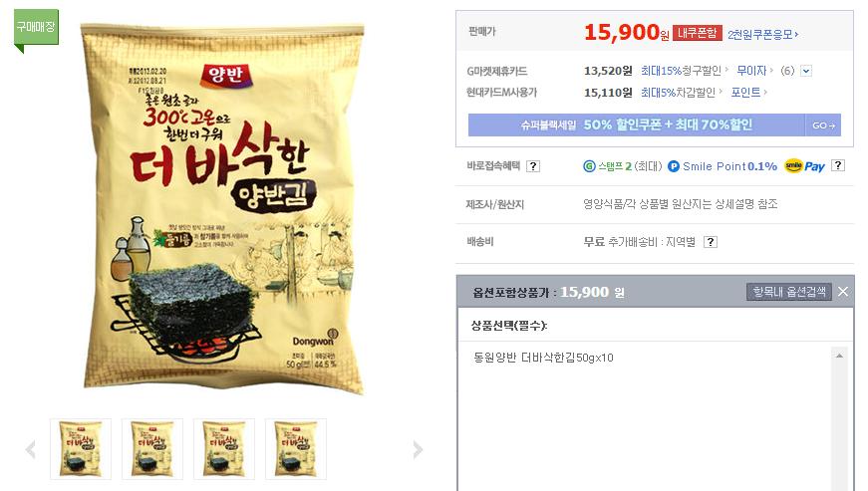Click the green G stamp icon

(589, 166)
